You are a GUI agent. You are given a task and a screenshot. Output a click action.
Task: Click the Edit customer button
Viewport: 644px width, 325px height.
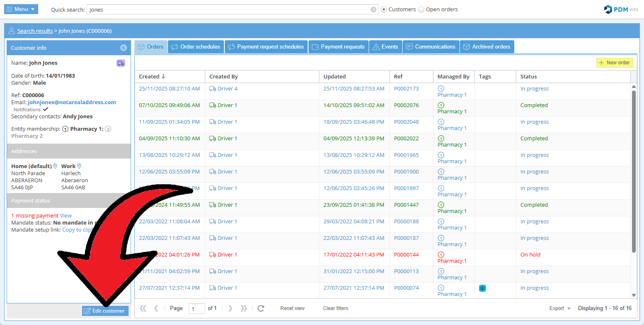click(105, 311)
